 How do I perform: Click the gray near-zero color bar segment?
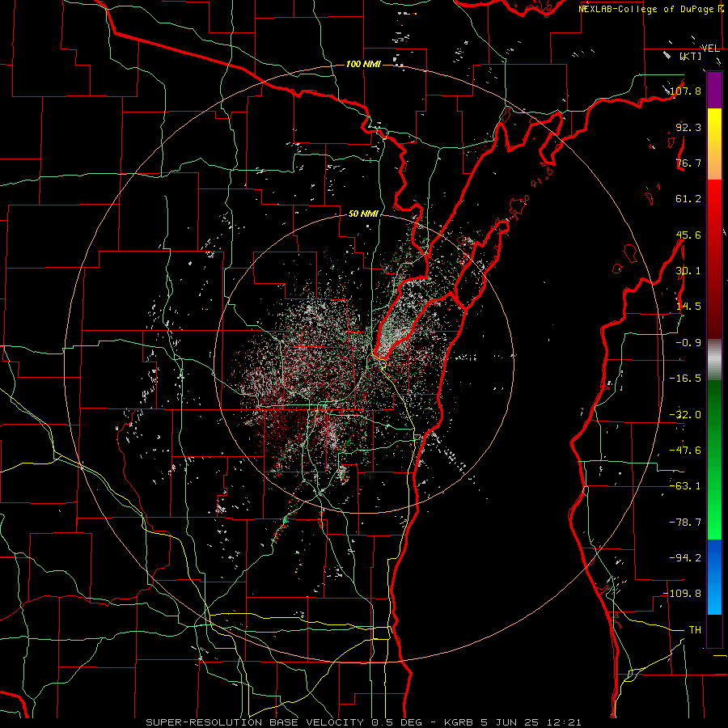coord(714,360)
